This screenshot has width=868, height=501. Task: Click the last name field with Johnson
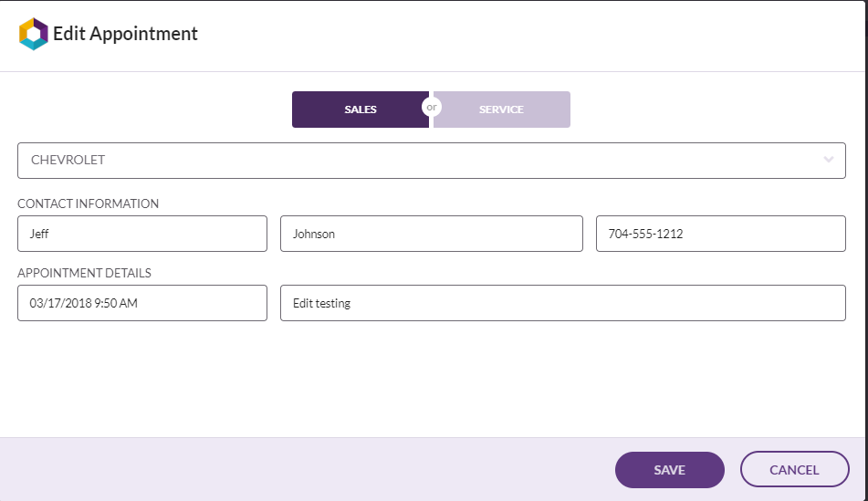coord(431,234)
